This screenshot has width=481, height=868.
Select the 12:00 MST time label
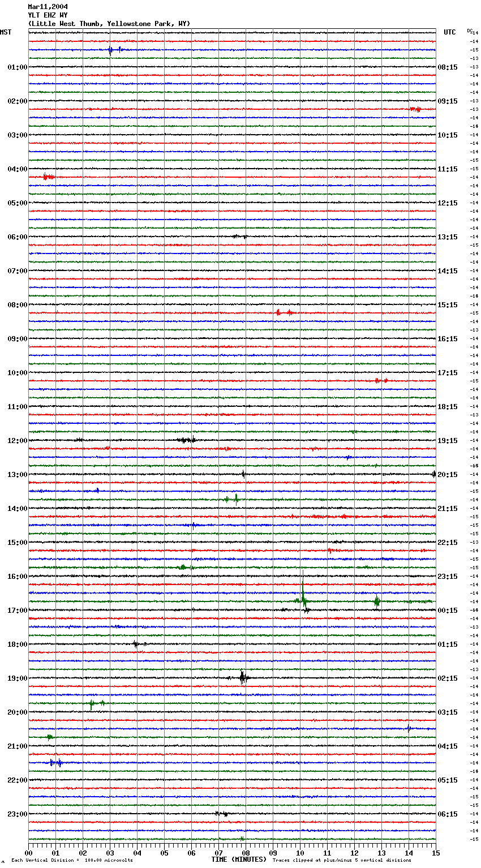(17, 441)
